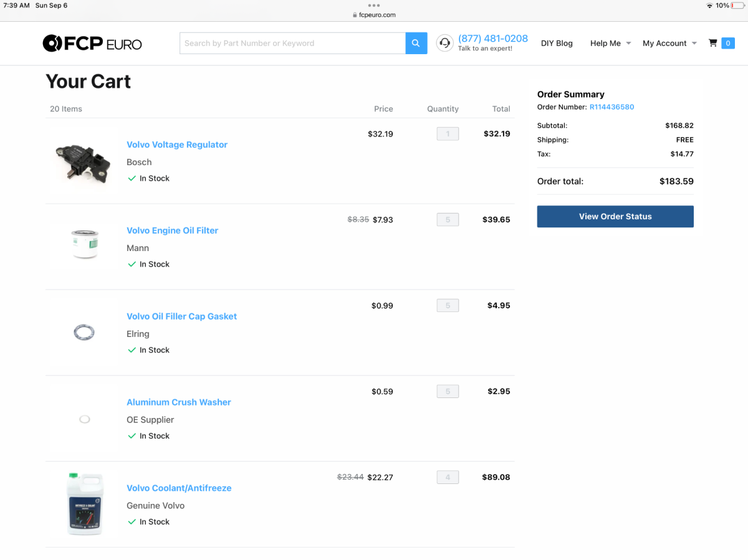The height and width of the screenshot is (560, 748).
Task: Click the crush washer thumbnail
Action: tap(85, 419)
